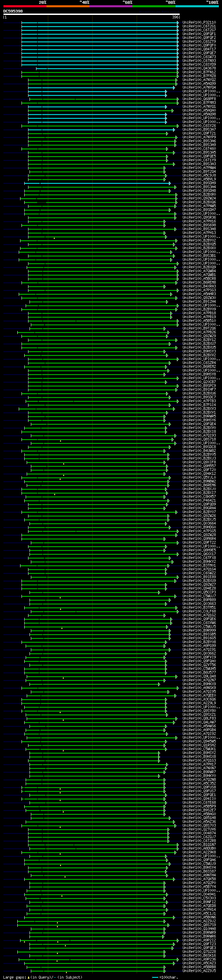Select the UniRef100_Q9ZW24 label
Screen dimensions: 222x980
199,198
